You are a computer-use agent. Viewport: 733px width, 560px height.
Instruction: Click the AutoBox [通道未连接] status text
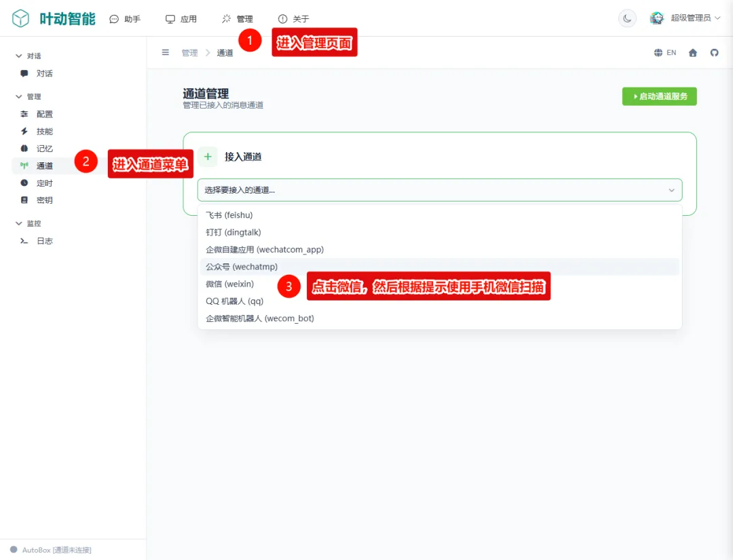(x=56, y=550)
